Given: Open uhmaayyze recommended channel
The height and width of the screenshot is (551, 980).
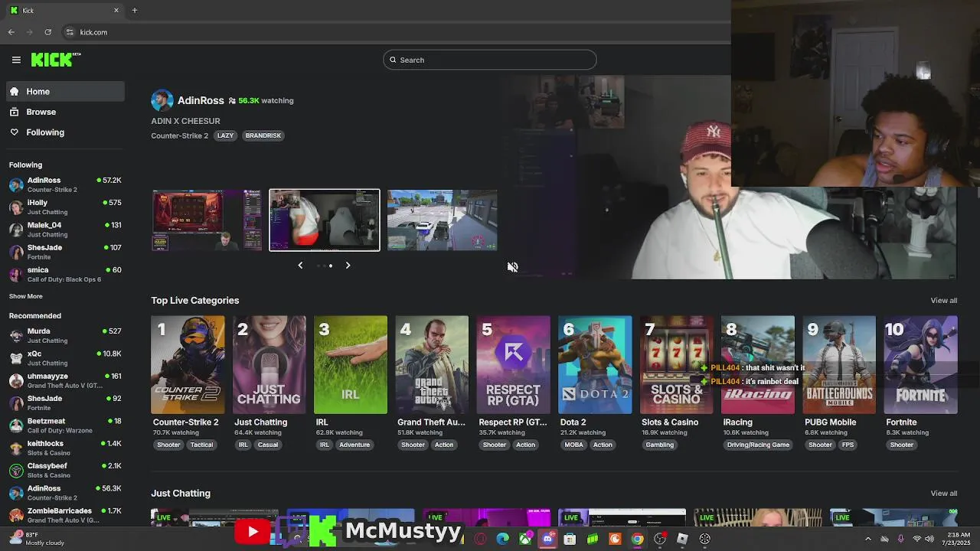Looking at the screenshot, I should (65, 380).
